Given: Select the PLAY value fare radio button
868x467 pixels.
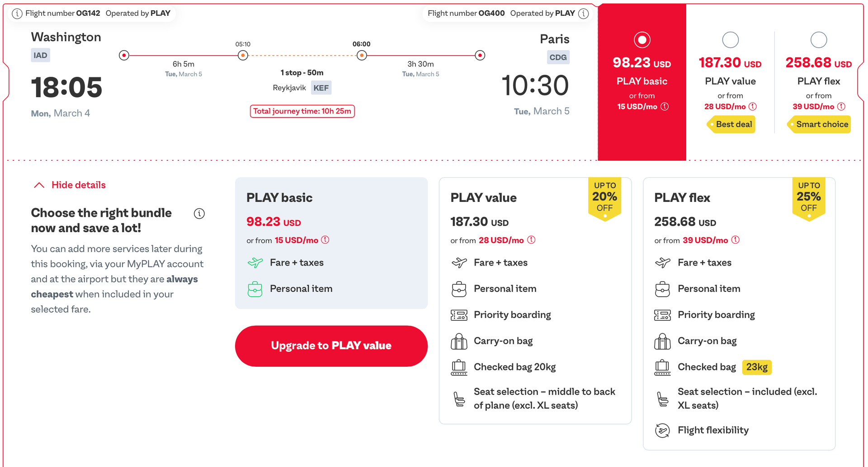Looking at the screenshot, I should click(x=730, y=40).
